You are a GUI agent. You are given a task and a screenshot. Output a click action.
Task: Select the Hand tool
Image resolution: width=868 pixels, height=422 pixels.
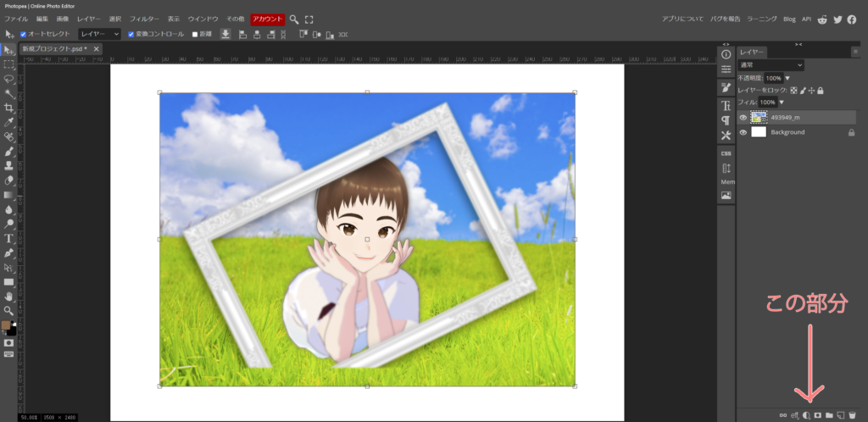(x=8, y=296)
